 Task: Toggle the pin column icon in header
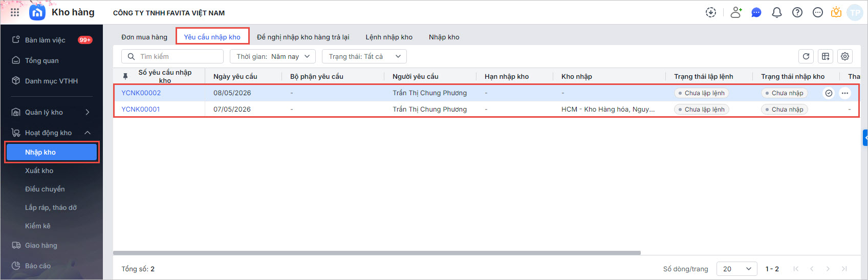coord(125,76)
